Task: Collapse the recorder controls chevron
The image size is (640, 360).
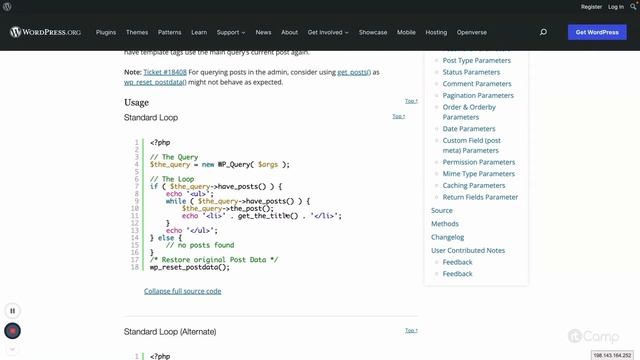Action: 12,349
